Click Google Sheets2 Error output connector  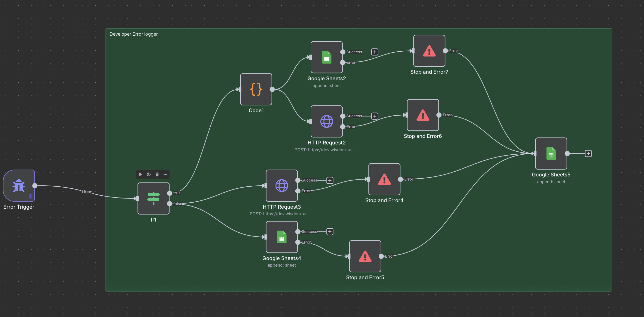tap(343, 63)
